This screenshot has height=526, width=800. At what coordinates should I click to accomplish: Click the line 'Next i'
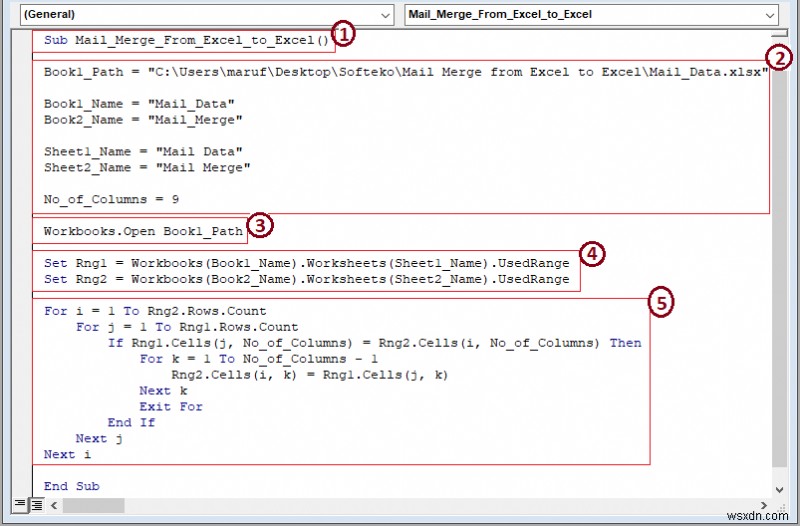click(67, 455)
